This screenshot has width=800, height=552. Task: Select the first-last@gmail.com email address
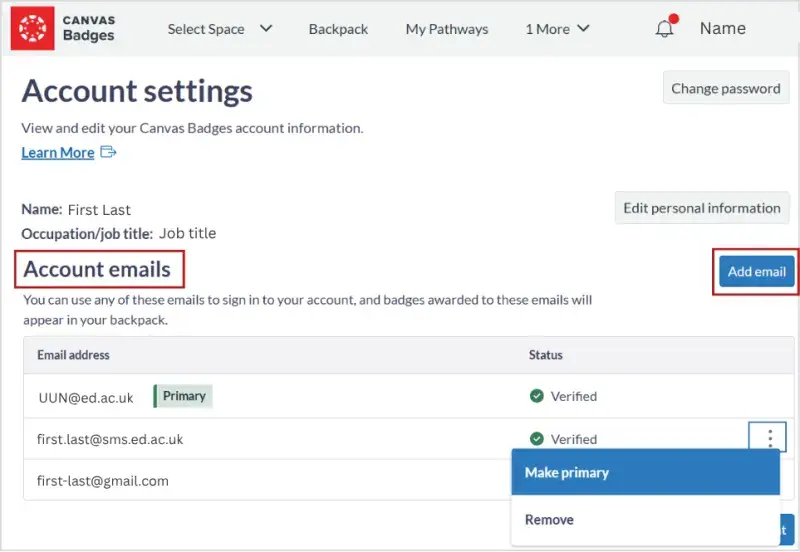click(x=103, y=481)
